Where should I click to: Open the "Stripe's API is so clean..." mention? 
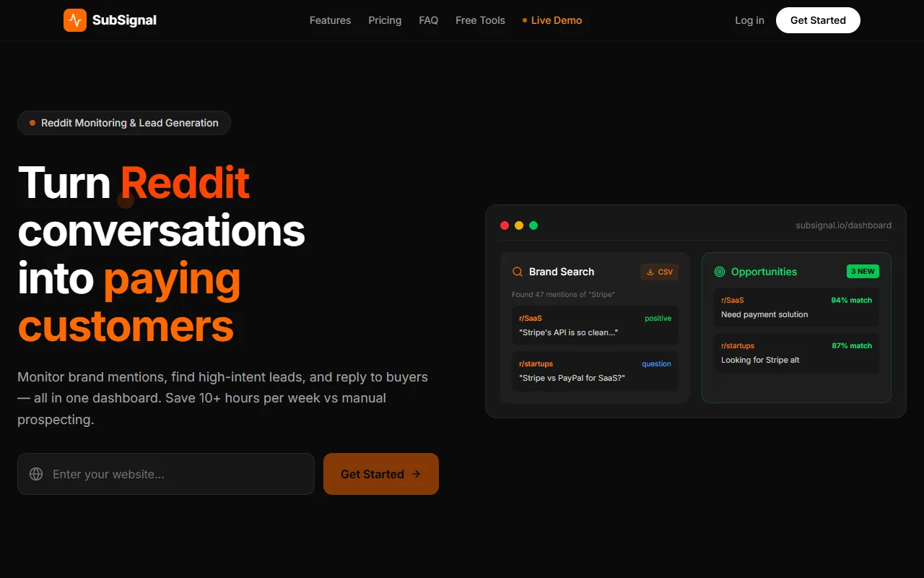[x=595, y=325]
